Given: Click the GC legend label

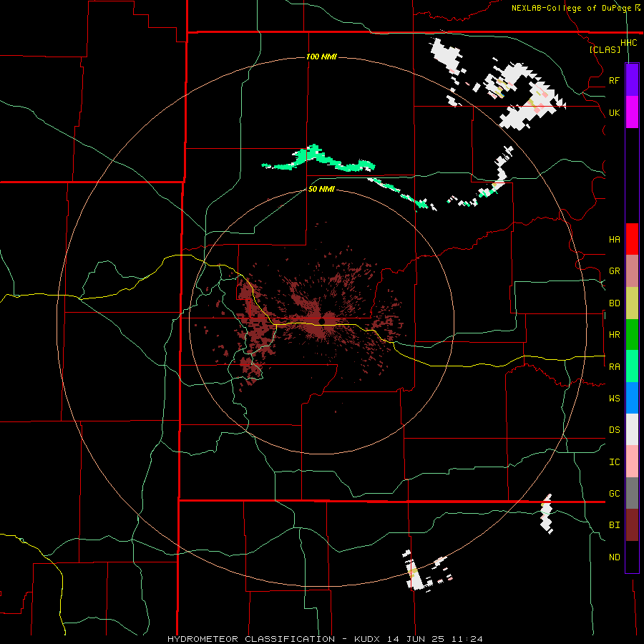Looking at the screenshot, I should pyautogui.click(x=614, y=494).
